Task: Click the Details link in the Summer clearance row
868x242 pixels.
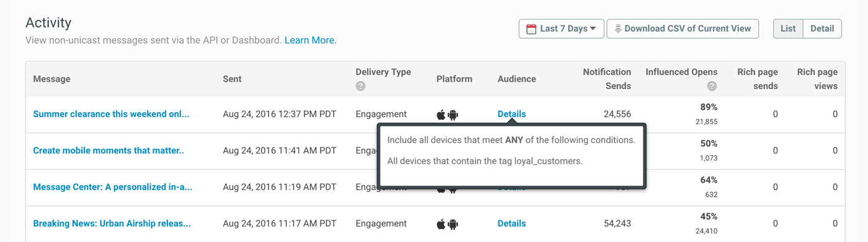Action: [511, 114]
